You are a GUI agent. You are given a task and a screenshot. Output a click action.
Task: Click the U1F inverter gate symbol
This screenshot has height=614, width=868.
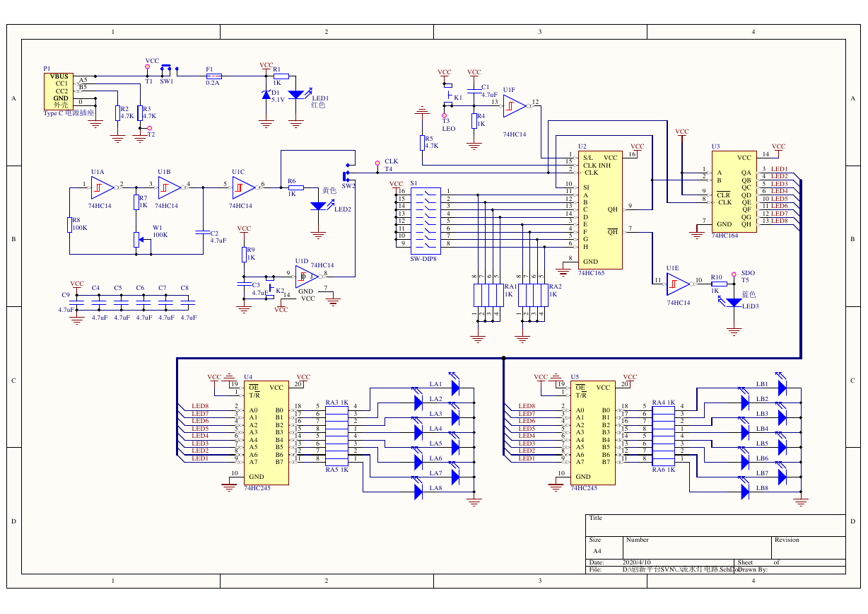click(515, 106)
